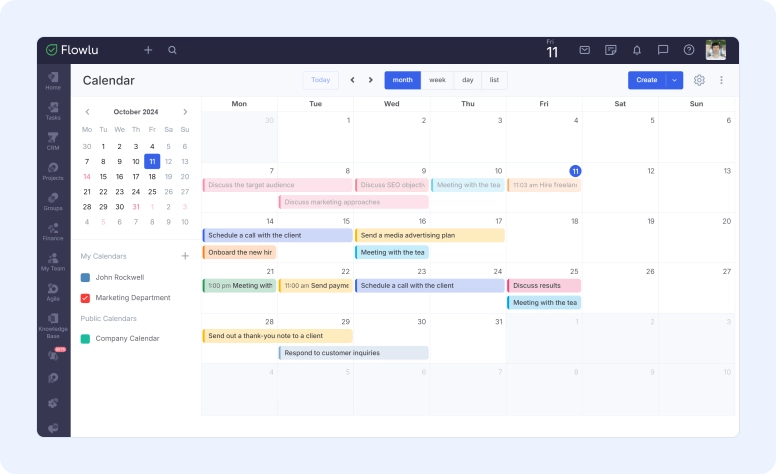Screen dimensions: 776x474
Task: Open 'Discuss results' event on 25th
Action: [x=544, y=285]
